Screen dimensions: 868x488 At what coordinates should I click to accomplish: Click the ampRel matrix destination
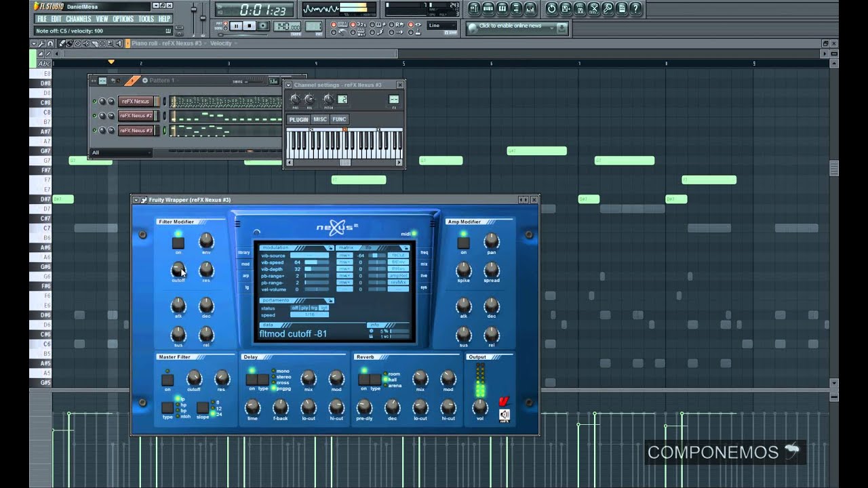[398, 276]
